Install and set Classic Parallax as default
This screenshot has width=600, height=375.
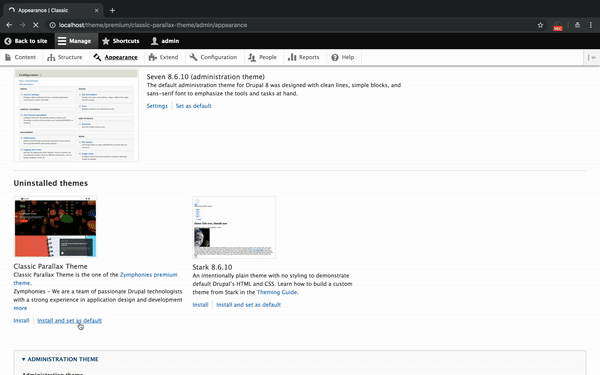point(69,321)
